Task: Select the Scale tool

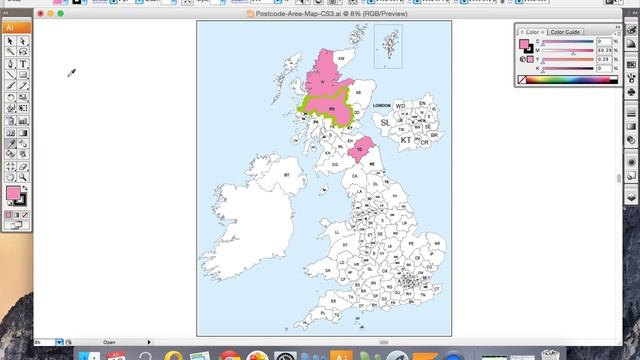Action: point(23,98)
